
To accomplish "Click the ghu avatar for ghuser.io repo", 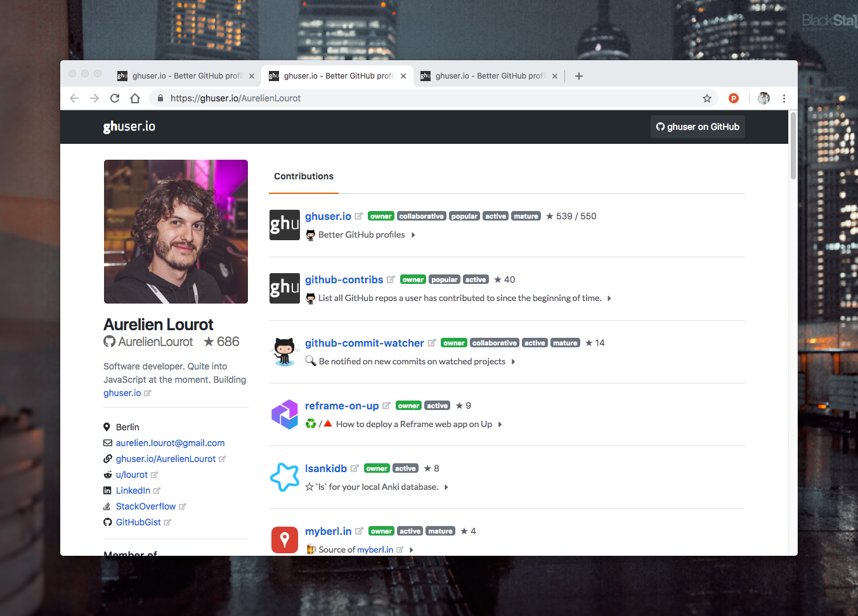I will coord(285,225).
